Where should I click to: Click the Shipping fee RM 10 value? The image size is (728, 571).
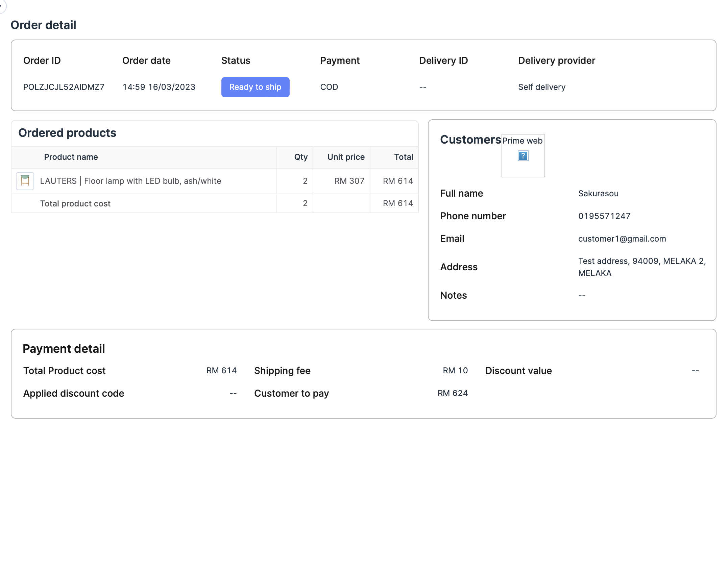pos(455,371)
